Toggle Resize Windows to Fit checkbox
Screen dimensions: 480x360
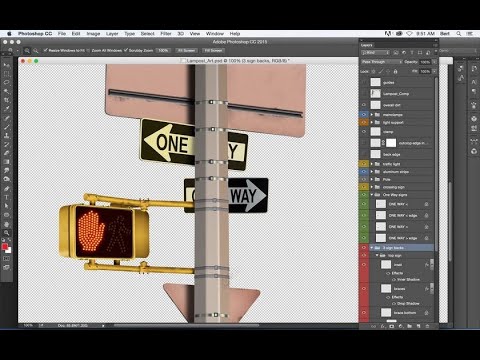click(46, 50)
